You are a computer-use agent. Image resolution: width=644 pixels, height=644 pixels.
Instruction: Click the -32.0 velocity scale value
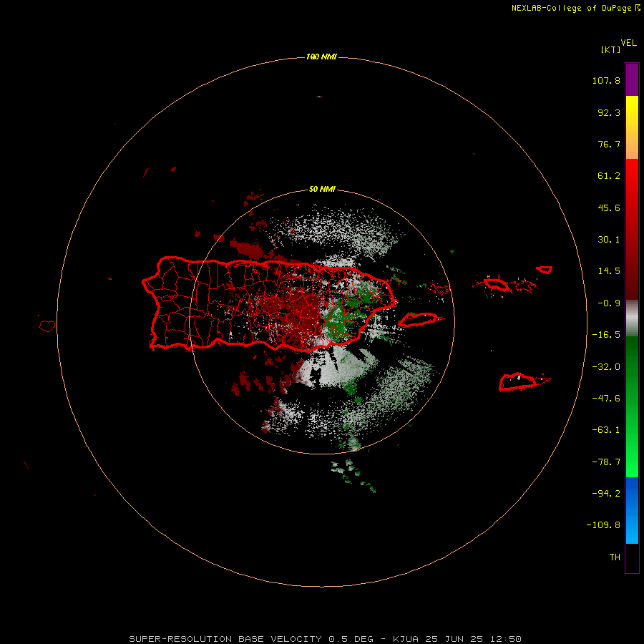pos(606,367)
